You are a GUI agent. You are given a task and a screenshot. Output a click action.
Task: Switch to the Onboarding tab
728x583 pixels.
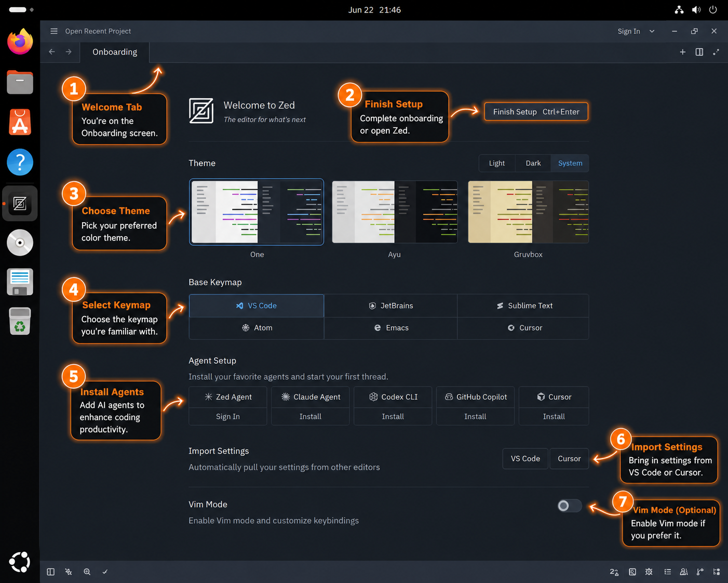tap(115, 52)
